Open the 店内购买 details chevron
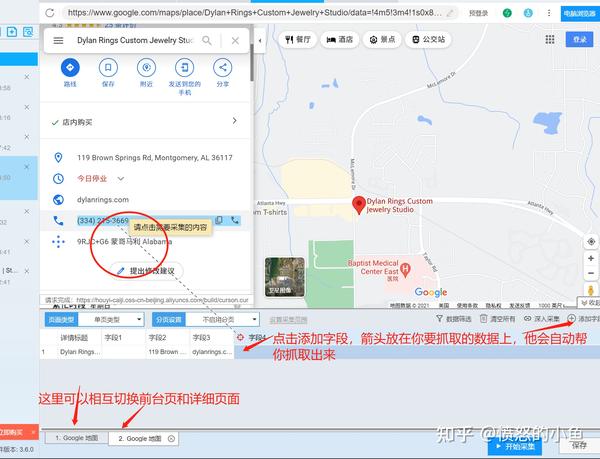This screenshot has width=600, height=459. tap(235, 121)
